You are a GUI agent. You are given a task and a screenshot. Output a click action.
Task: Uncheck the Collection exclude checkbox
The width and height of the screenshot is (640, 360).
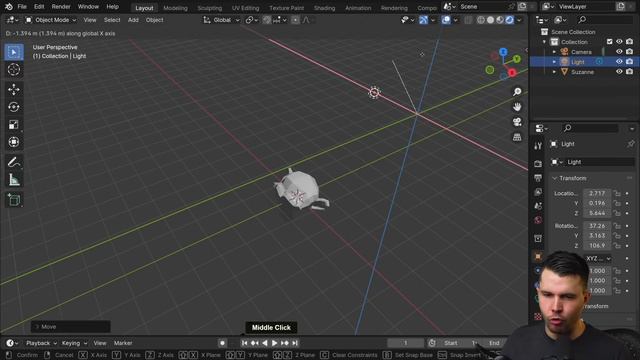[609, 42]
